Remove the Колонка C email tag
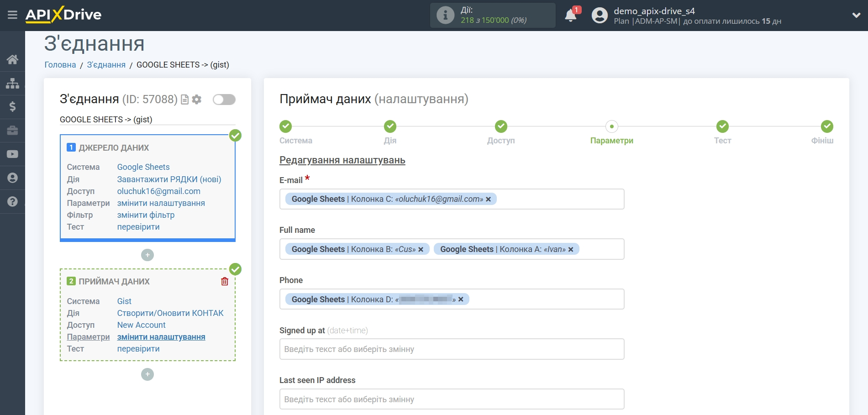Image resolution: width=868 pixels, height=415 pixels. coord(489,199)
